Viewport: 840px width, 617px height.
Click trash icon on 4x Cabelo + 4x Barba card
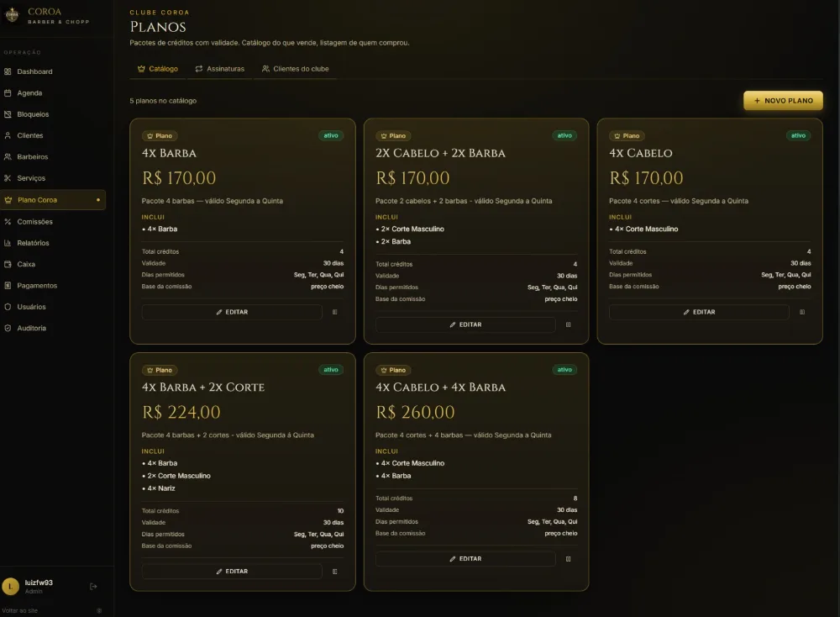tap(569, 558)
